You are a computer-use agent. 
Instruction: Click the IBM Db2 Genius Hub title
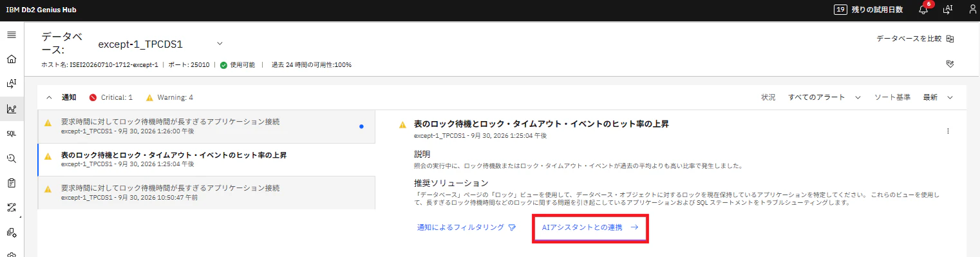tap(41, 10)
